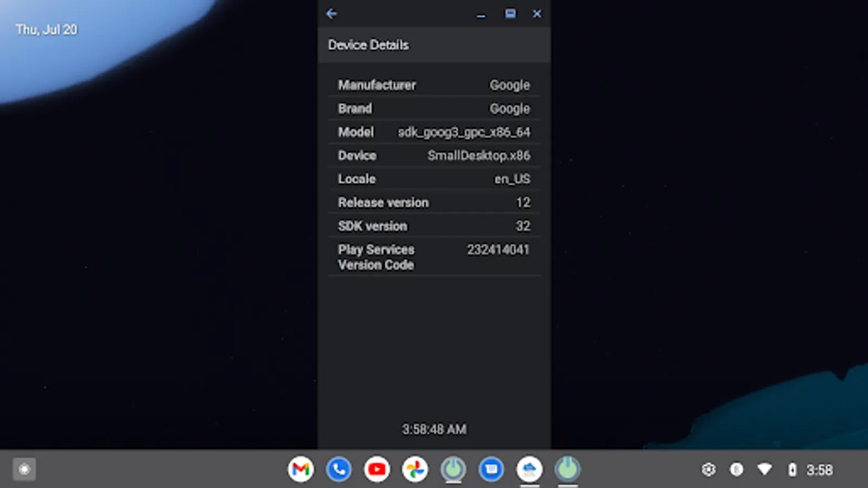Open the launcher button on the shelf
This screenshot has width=868, height=488.
pyautogui.click(x=24, y=470)
